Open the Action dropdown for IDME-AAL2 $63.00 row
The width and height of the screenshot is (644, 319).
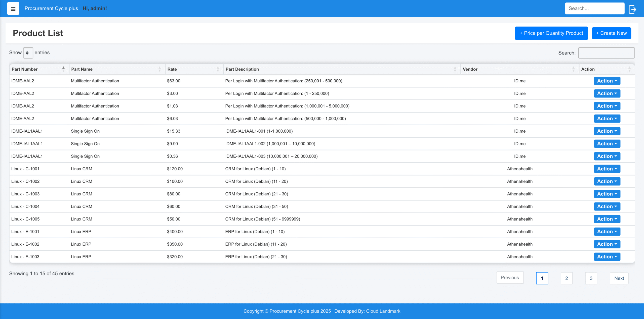pos(607,81)
